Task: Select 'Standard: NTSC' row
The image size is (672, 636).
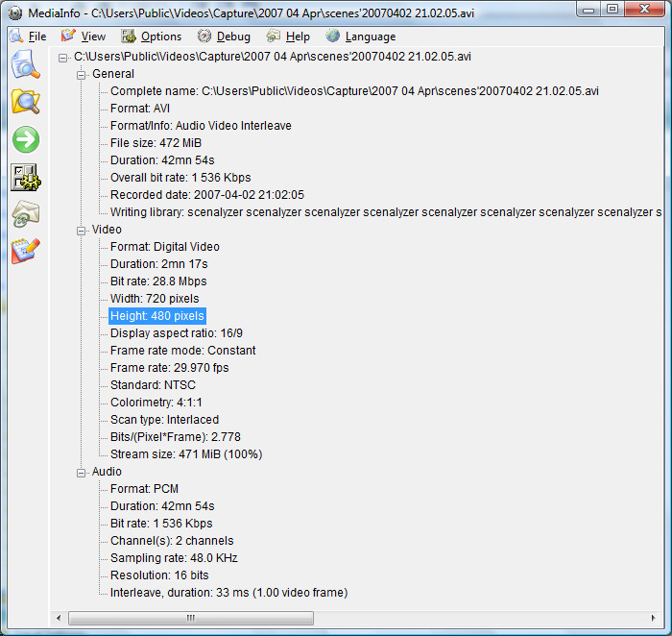Action: 153,385
